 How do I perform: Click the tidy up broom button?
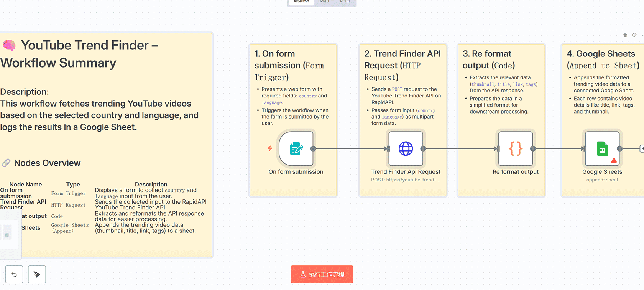37,274
